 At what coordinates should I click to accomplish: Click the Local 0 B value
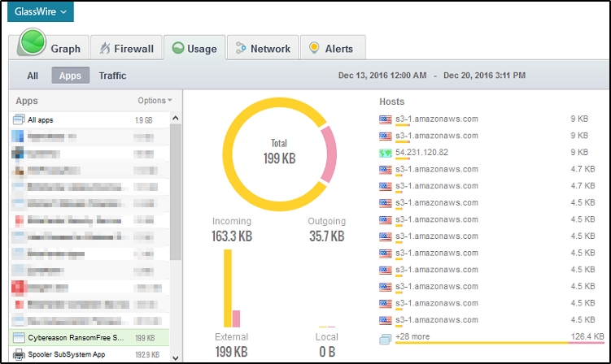[327, 352]
